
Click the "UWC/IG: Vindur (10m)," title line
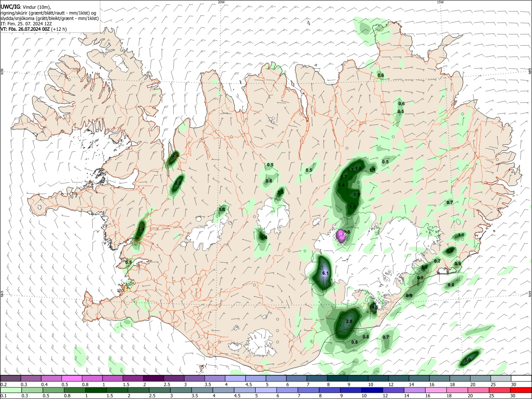(x=25, y=7)
